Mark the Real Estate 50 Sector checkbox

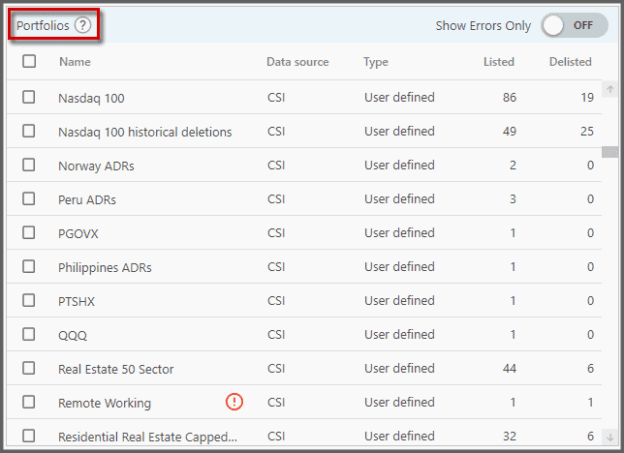click(29, 369)
